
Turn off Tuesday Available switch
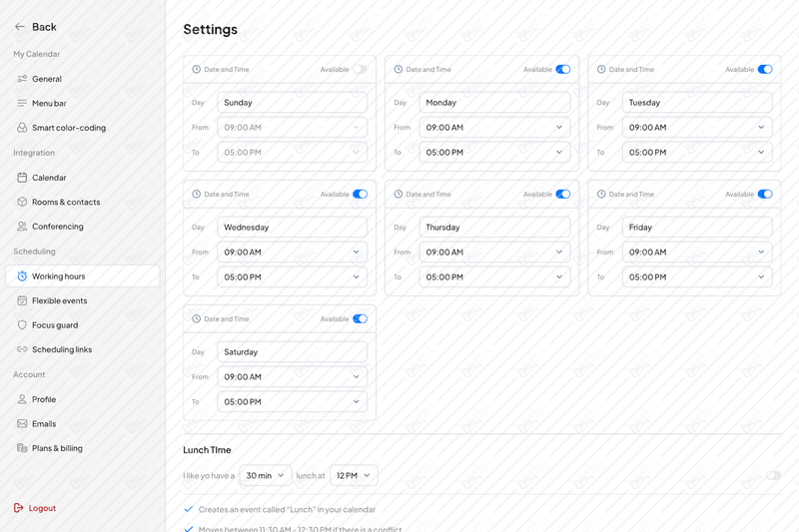(765, 69)
